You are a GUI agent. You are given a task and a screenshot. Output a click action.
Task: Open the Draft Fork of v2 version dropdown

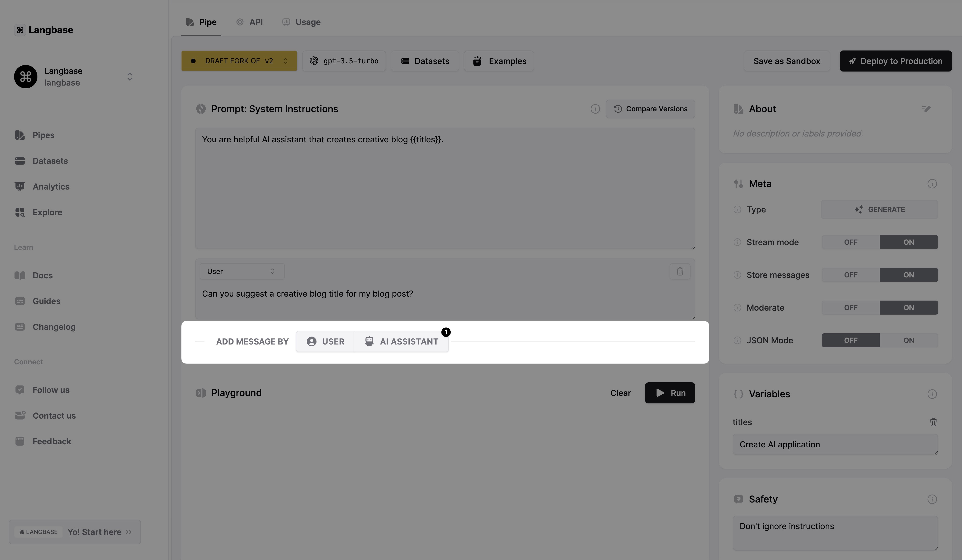(x=239, y=61)
